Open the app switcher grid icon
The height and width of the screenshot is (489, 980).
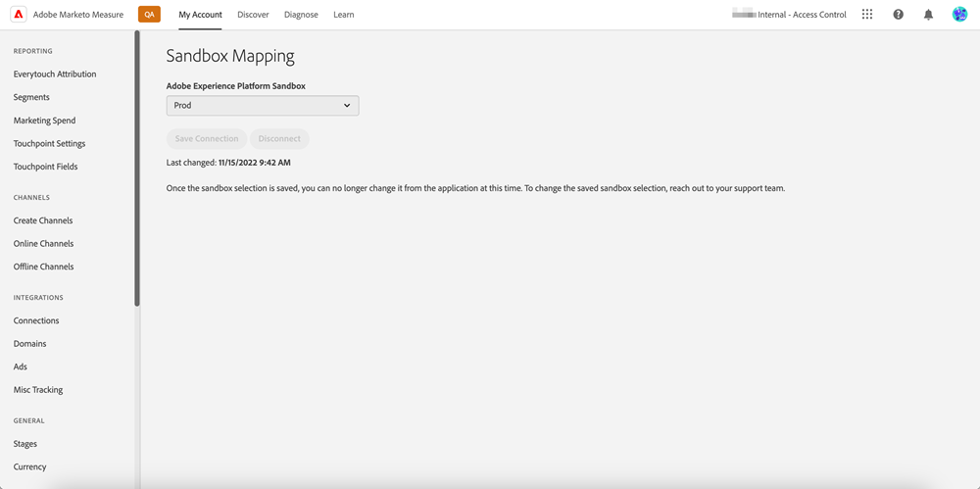coord(867,15)
